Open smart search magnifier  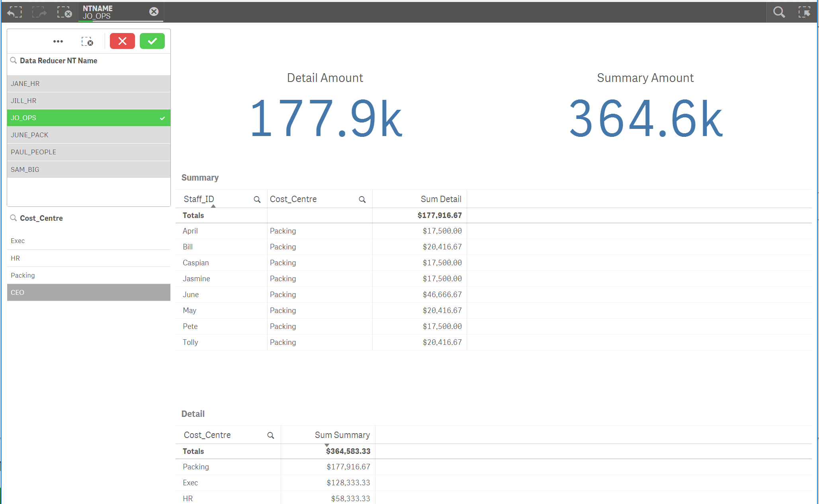click(779, 12)
